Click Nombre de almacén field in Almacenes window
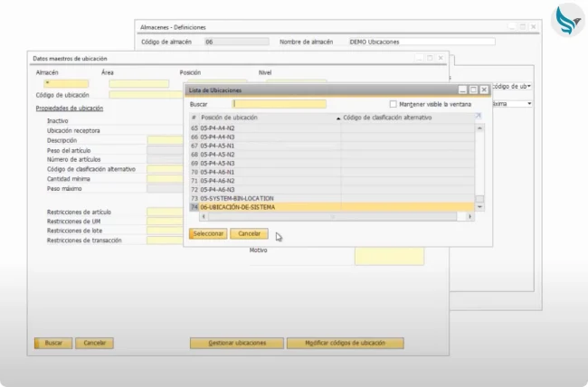The image size is (588, 387). tap(422, 42)
